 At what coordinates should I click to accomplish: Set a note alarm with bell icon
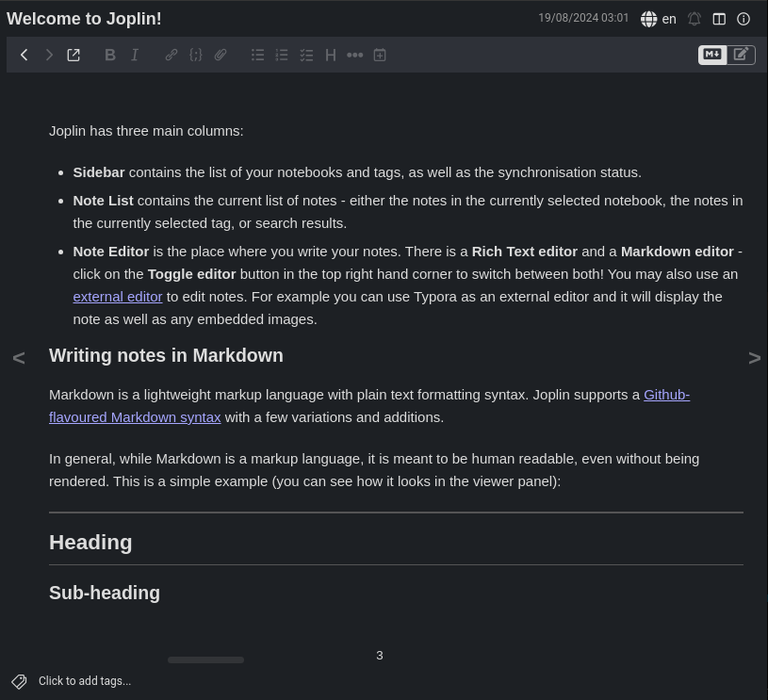[694, 19]
